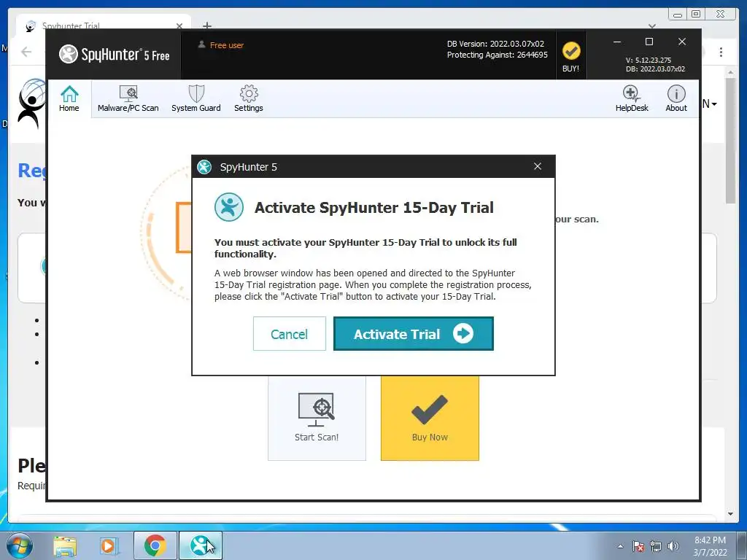Viewport: 747px width, 560px height.
Task: Open the HelpDesk section
Action: click(x=631, y=99)
